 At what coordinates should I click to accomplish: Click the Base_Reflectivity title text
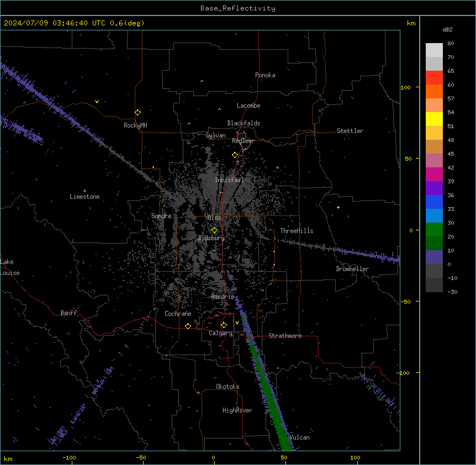[238, 8]
